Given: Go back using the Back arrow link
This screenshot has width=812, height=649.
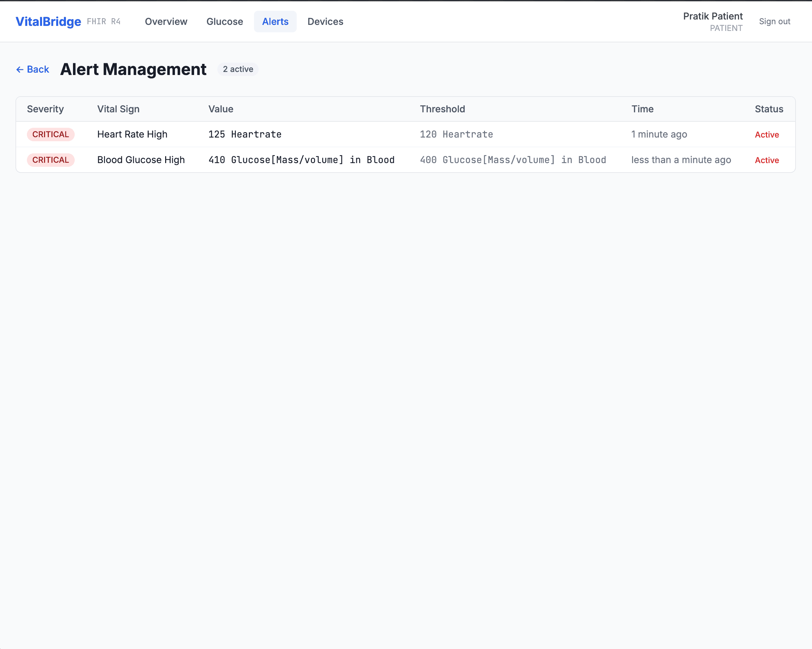Looking at the screenshot, I should click(33, 69).
